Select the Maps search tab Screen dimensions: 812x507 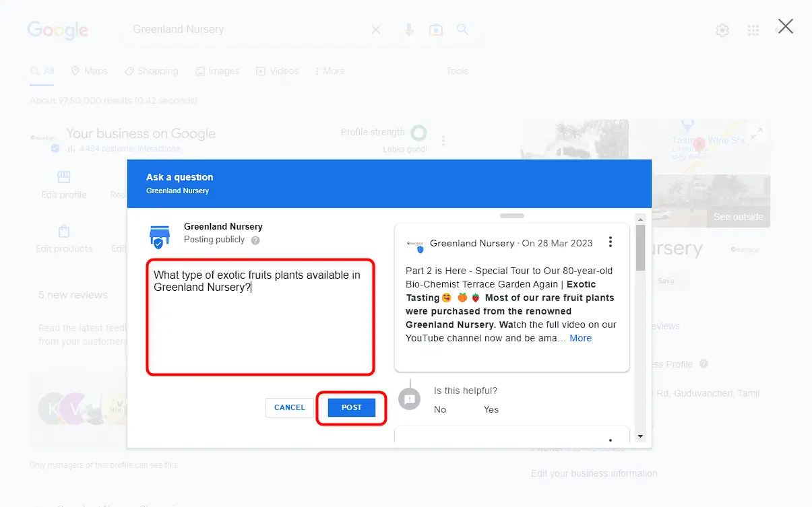click(x=89, y=71)
